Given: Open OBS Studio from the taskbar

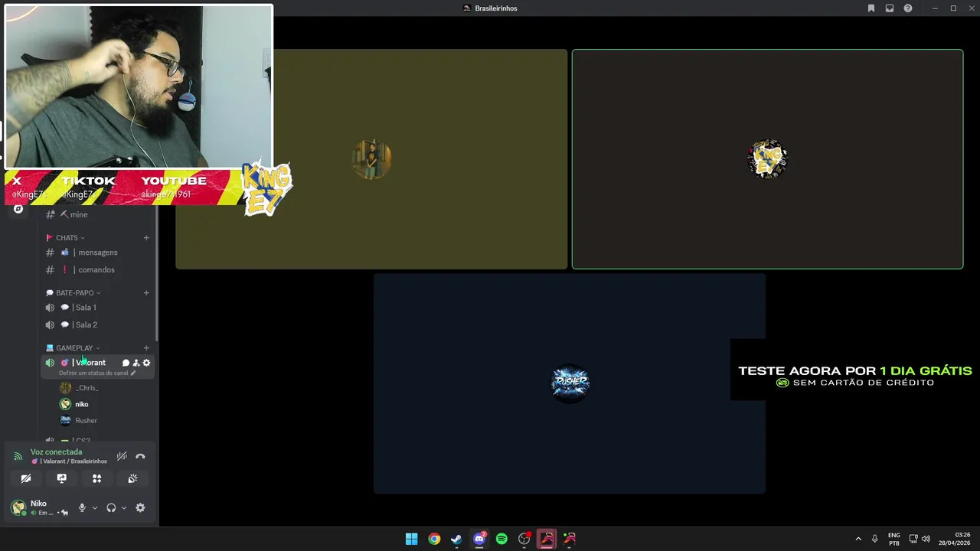Looking at the screenshot, I should coord(524,539).
